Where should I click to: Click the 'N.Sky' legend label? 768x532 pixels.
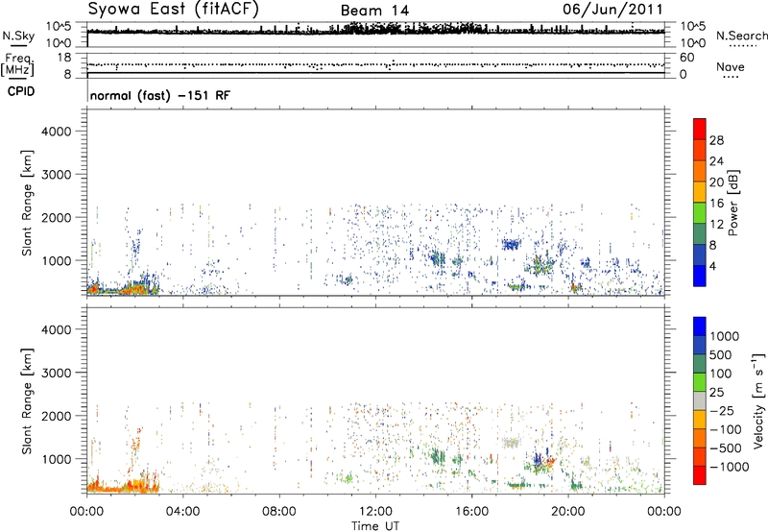pos(18,36)
